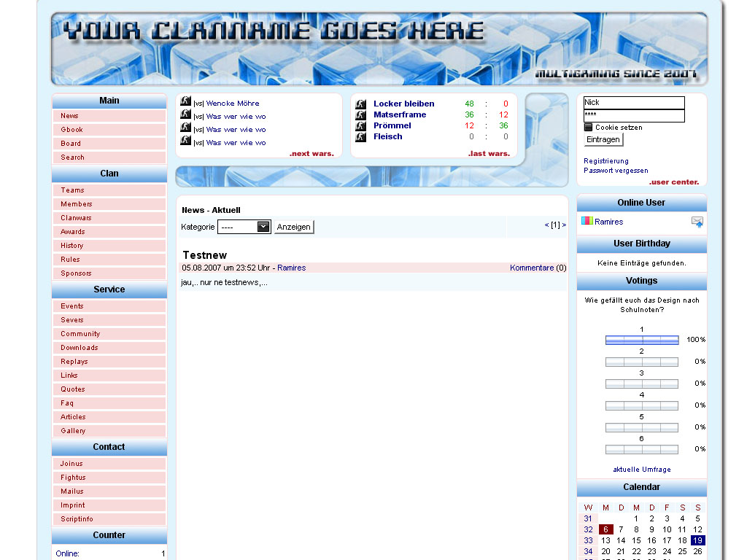
Task: Enable the Cookie setzen checkbox
Action: pyautogui.click(x=588, y=128)
